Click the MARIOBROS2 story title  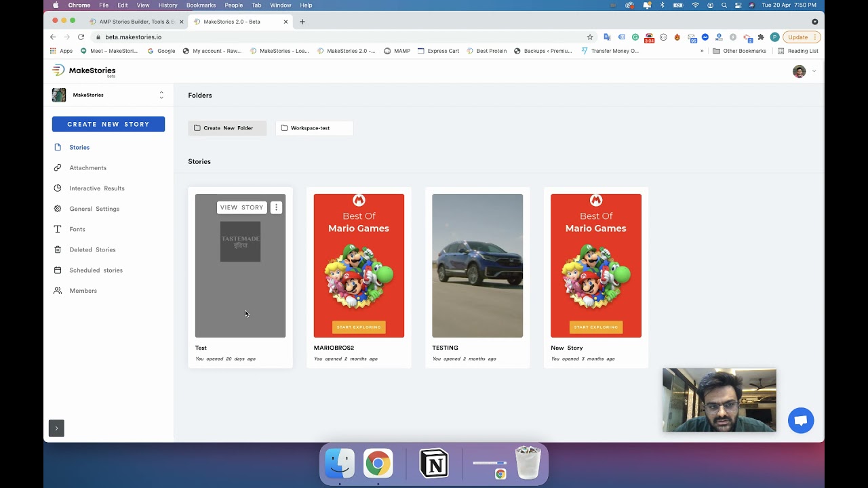(334, 348)
